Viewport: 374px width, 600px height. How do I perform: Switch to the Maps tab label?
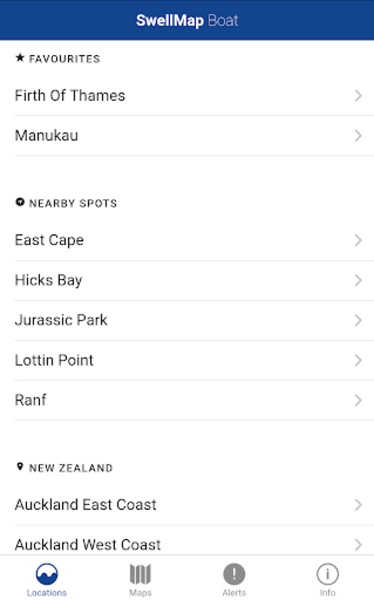tap(140, 592)
